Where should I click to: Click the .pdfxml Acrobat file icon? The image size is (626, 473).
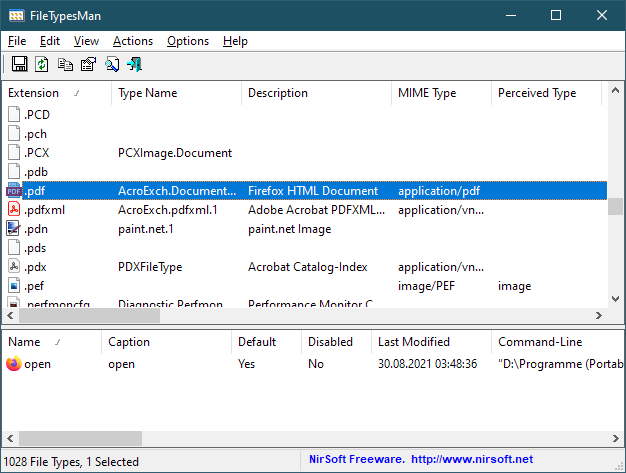(14, 210)
